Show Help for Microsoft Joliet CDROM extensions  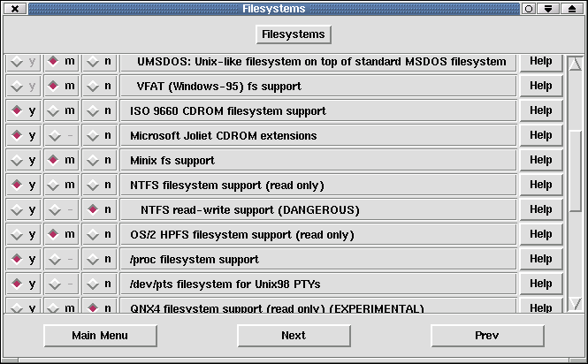(x=540, y=136)
